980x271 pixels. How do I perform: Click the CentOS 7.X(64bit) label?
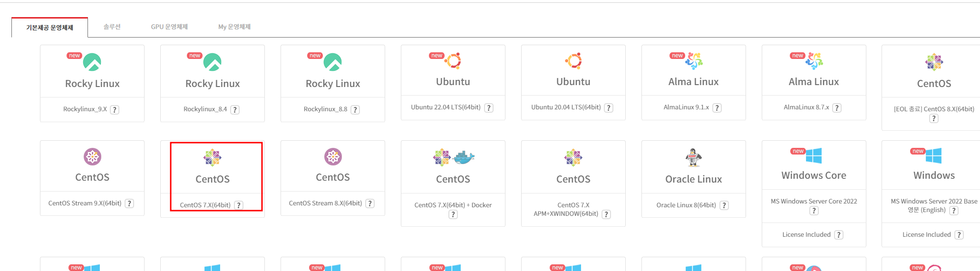pyautogui.click(x=205, y=205)
